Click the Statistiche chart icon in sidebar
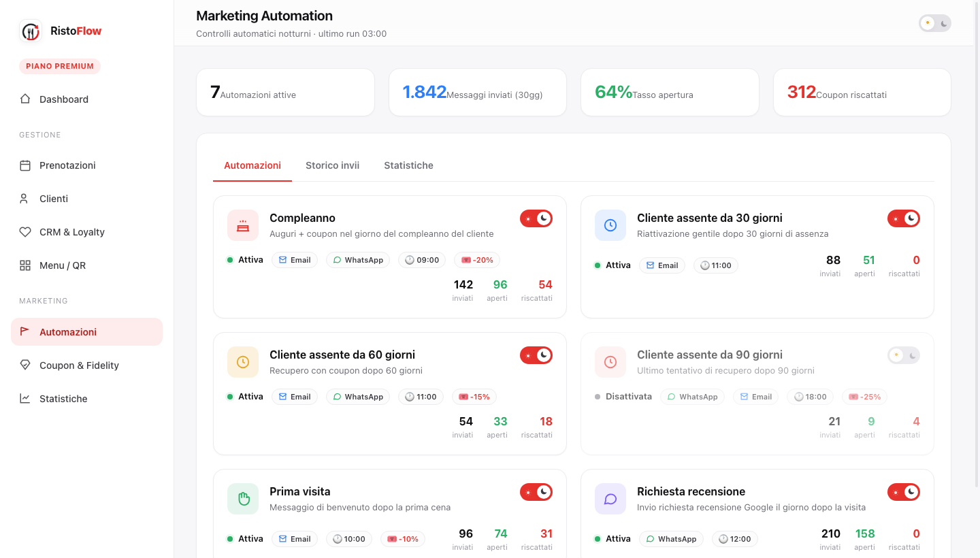The width and height of the screenshot is (980, 558). point(25,399)
